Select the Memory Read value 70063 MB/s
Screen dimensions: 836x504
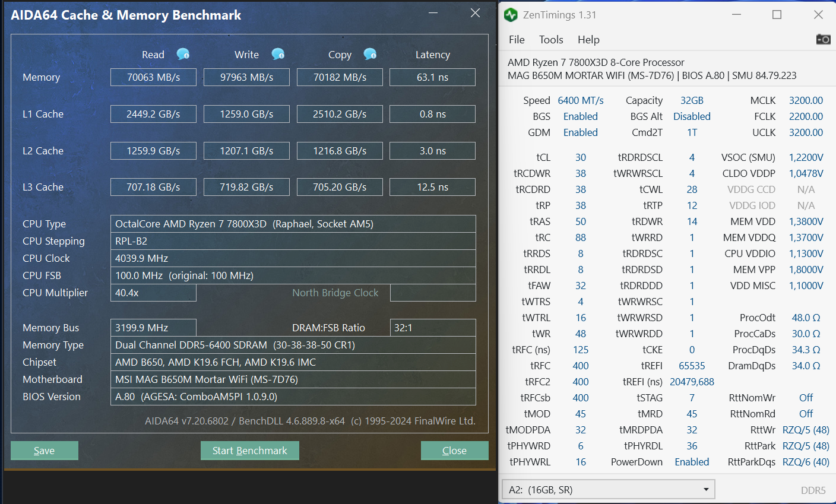(x=153, y=77)
